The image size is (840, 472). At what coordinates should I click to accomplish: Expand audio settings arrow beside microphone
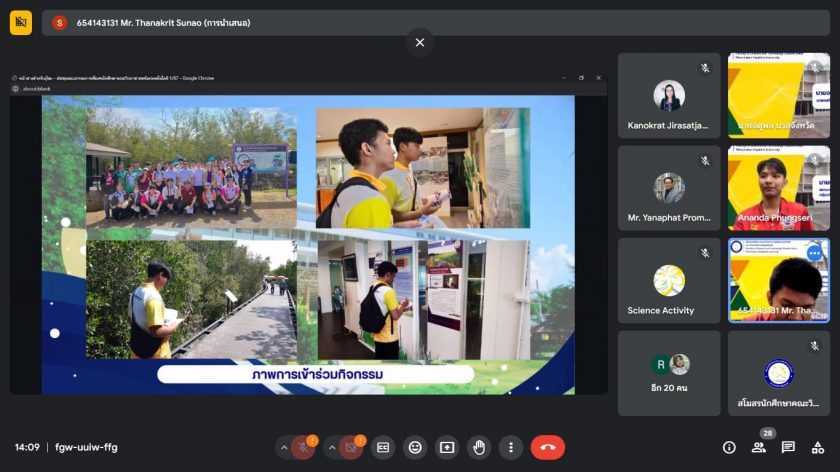coord(284,447)
